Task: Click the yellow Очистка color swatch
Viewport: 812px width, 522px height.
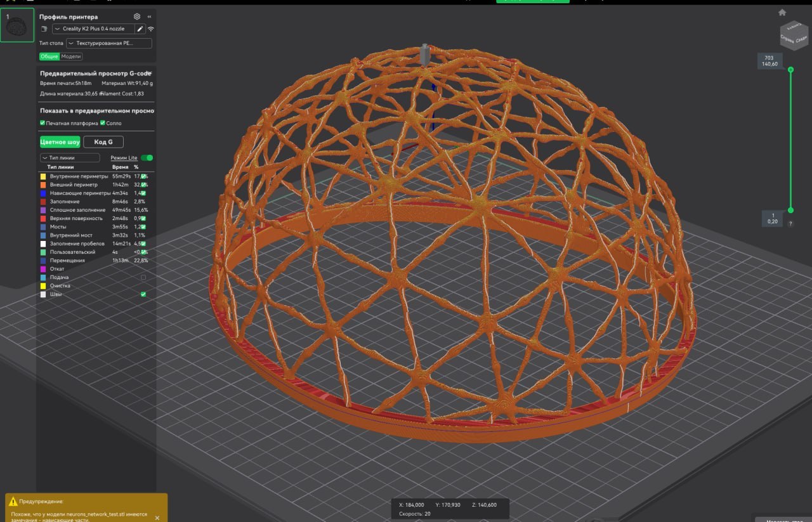Action: coord(43,286)
